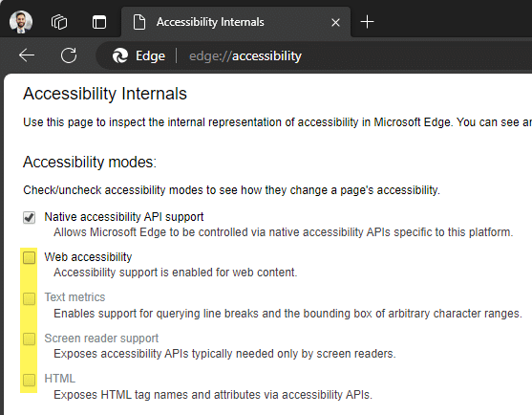This screenshot has height=415, width=532.
Task: Close the Accessibility Internals tab
Action: pos(335,23)
